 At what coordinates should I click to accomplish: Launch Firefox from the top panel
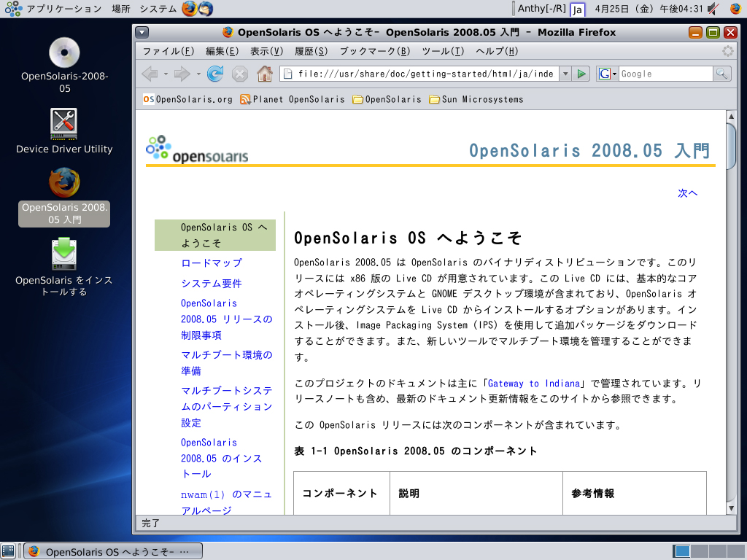(x=189, y=9)
